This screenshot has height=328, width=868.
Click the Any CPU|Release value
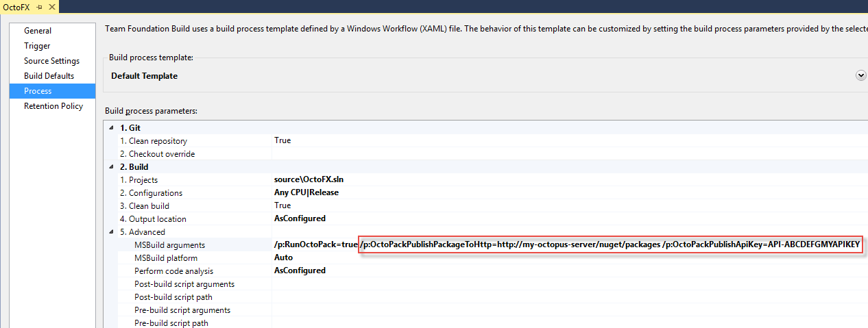[x=306, y=192]
